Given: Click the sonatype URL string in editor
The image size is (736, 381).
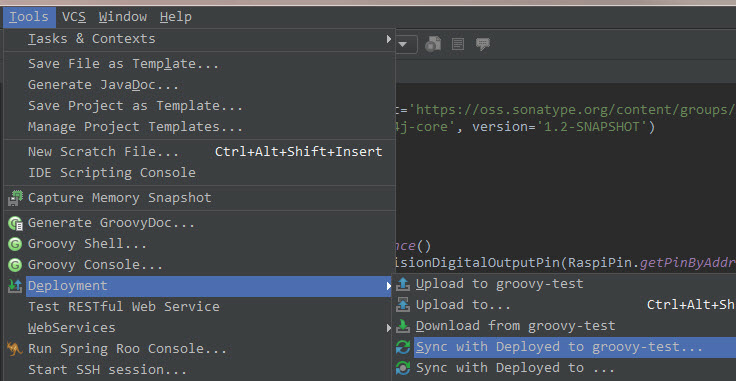Looking at the screenshot, I should point(573,110).
